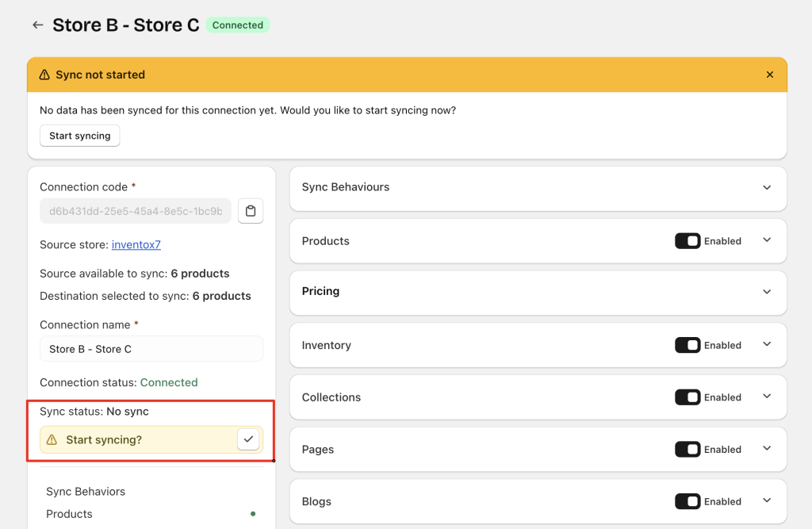Confirm Start syncing with the checkmark icon
Screen dimensions: 812x529
coord(248,439)
